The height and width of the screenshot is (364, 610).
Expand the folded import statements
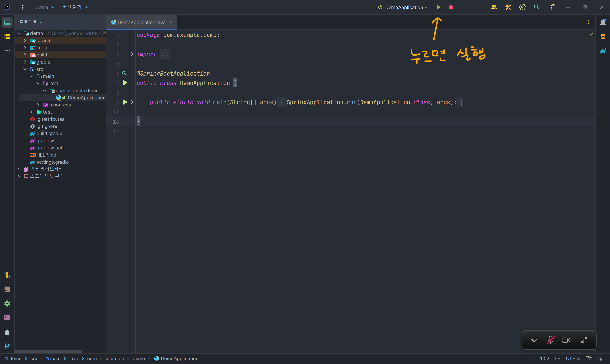coord(132,54)
